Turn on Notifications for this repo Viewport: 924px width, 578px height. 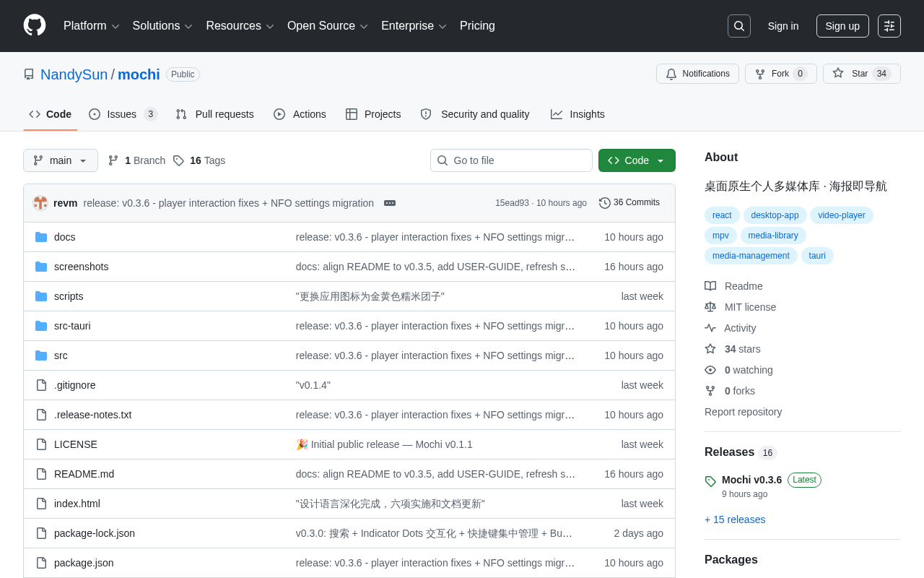click(697, 74)
